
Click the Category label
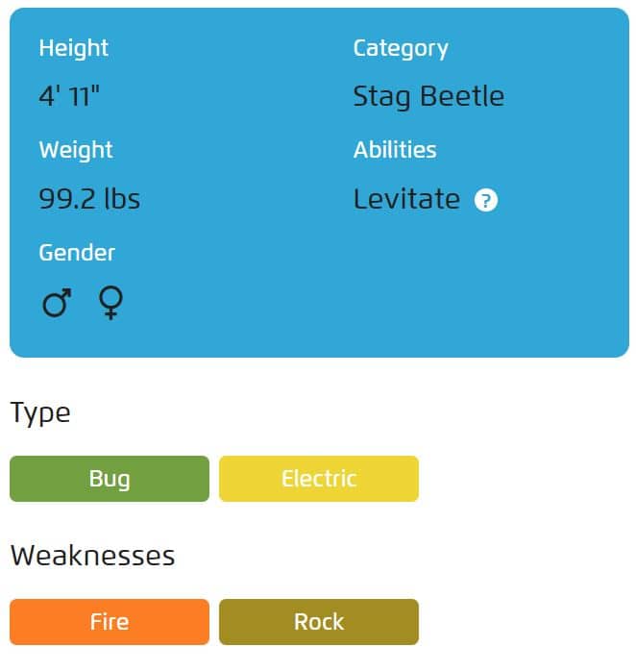click(x=401, y=49)
